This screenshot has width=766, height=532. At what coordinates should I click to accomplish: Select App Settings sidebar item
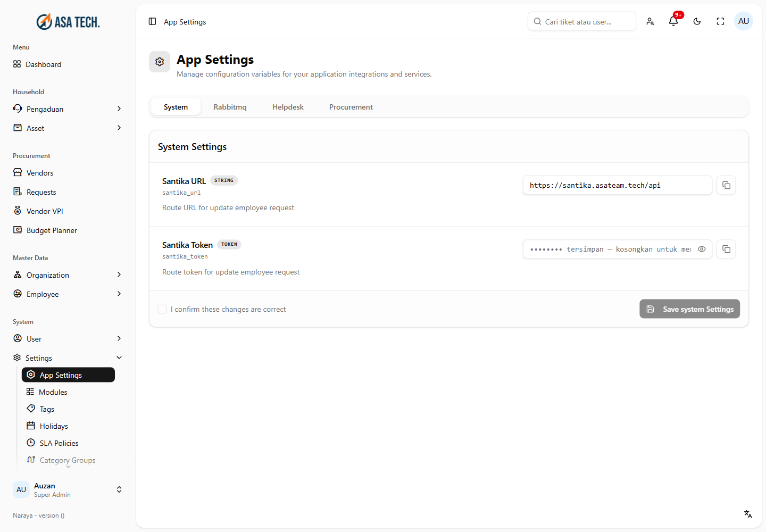pos(68,375)
